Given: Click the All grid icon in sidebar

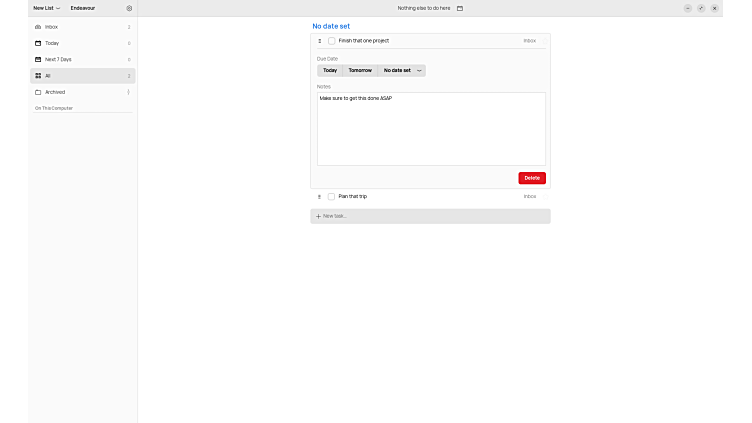Looking at the screenshot, I should (x=38, y=76).
